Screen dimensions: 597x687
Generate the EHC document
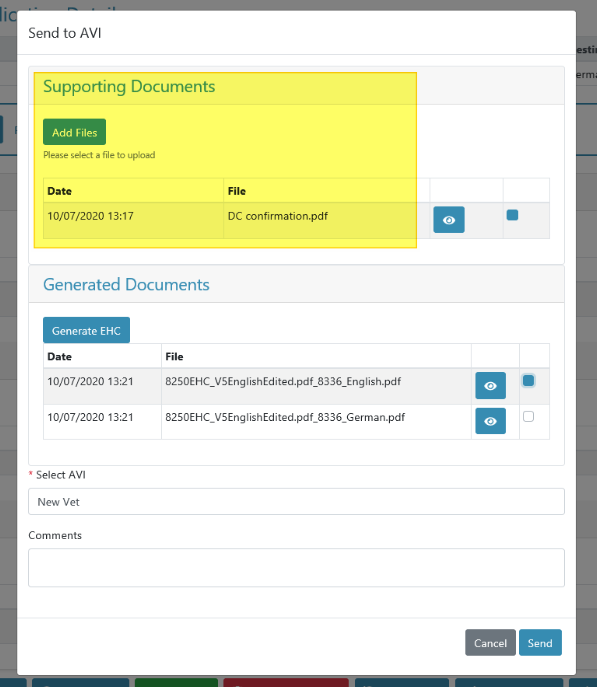click(x=86, y=330)
